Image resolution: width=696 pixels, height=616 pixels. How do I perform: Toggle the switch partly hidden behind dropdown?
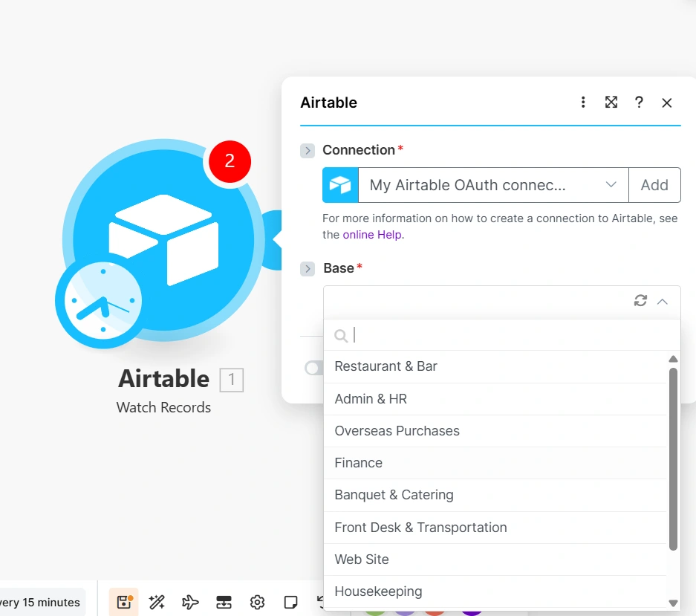tap(313, 368)
